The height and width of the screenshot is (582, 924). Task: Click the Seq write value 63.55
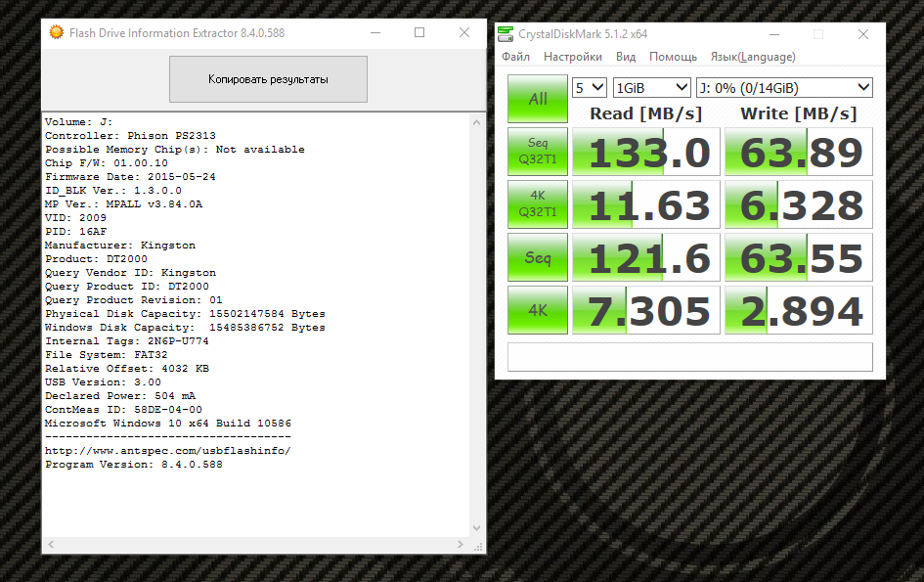tap(799, 257)
